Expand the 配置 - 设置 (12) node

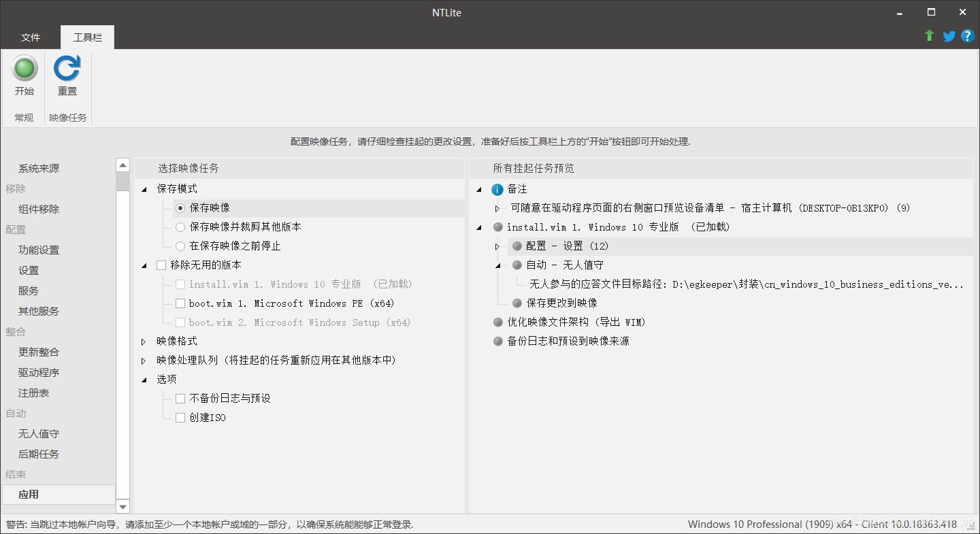click(497, 246)
